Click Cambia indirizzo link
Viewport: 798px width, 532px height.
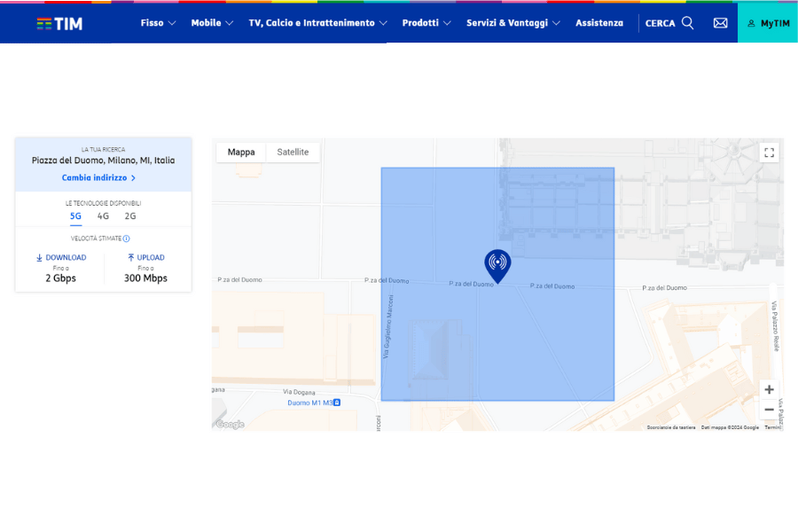(98, 177)
